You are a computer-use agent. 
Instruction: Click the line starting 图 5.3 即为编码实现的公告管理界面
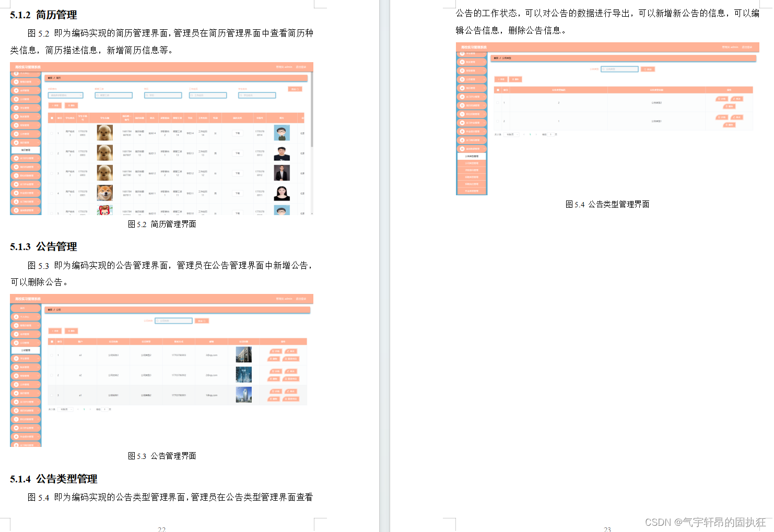point(170,265)
